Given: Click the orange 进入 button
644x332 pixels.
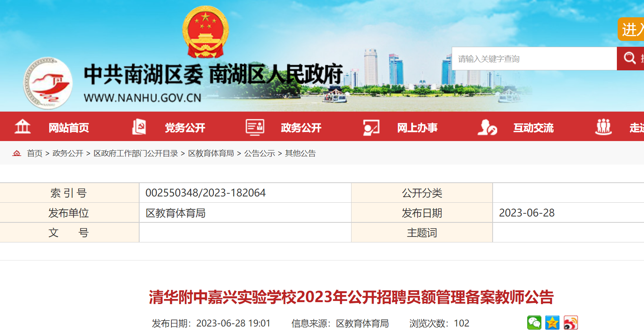Looking at the screenshot, I should tap(631, 29).
